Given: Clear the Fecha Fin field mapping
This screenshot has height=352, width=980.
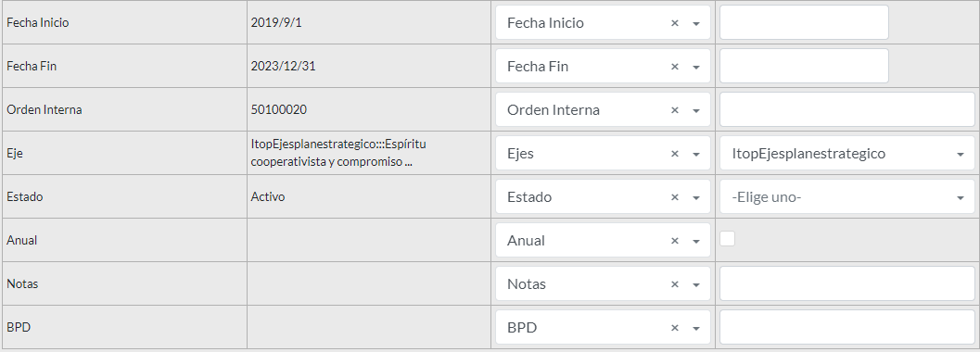Looking at the screenshot, I should coord(674,67).
